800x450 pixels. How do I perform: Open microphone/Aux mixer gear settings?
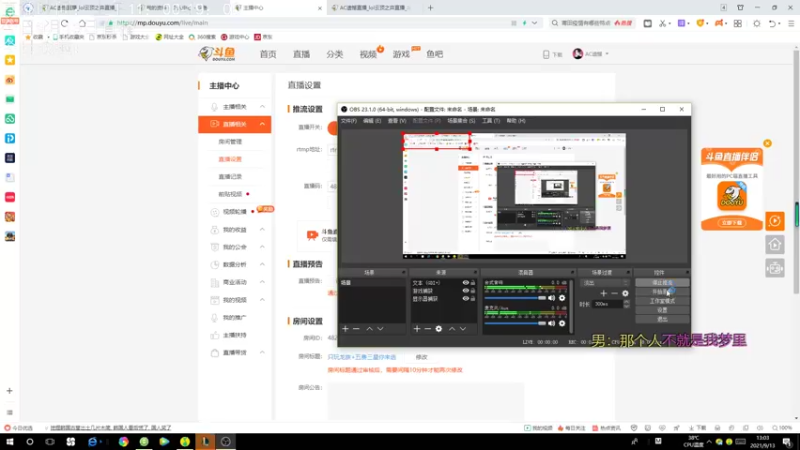pos(562,323)
